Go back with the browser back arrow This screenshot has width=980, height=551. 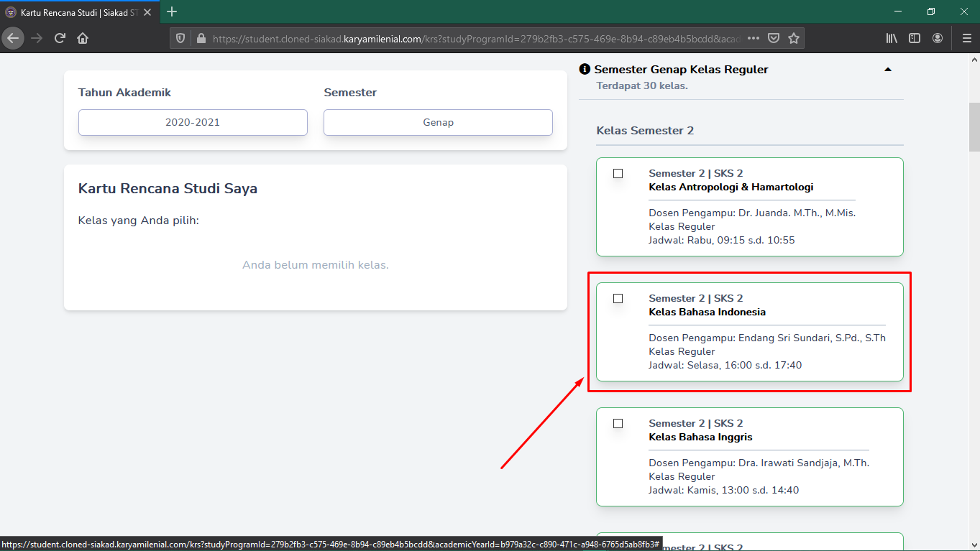[x=14, y=38]
